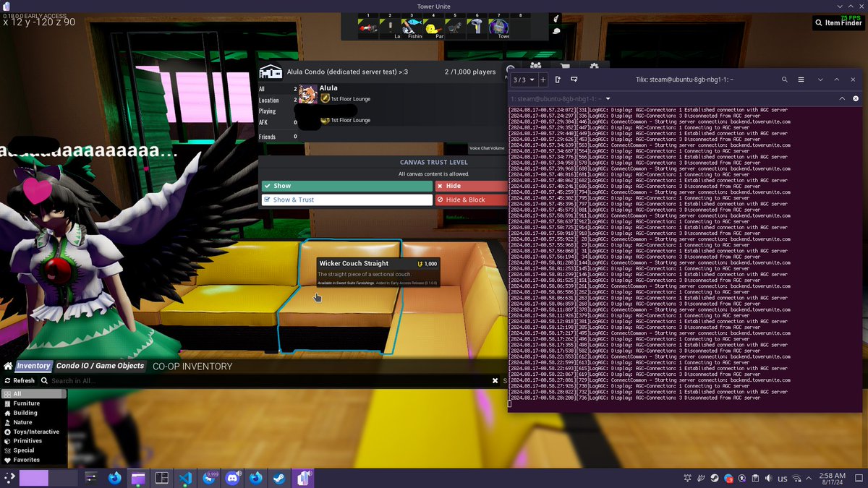Expand hidden system tray icons arrow
This screenshot has width=868, height=488.
[x=810, y=478]
